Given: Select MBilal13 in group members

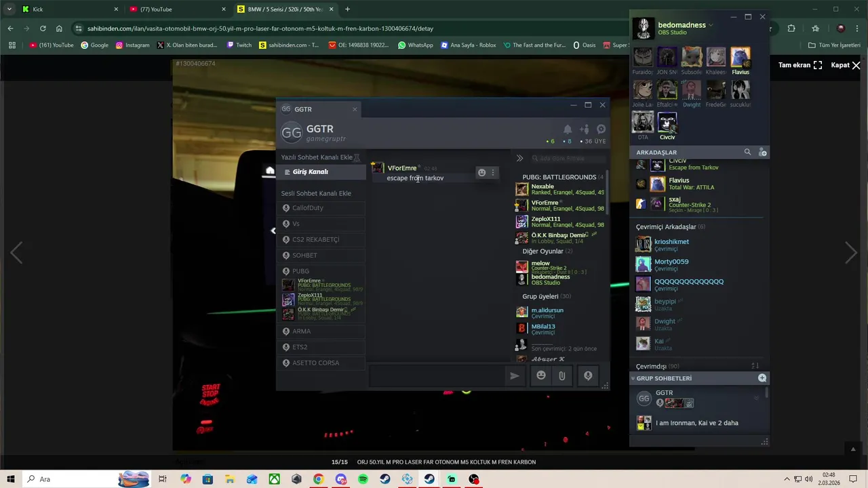Looking at the screenshot, I should pyautogui.click(x=560, y=329).
